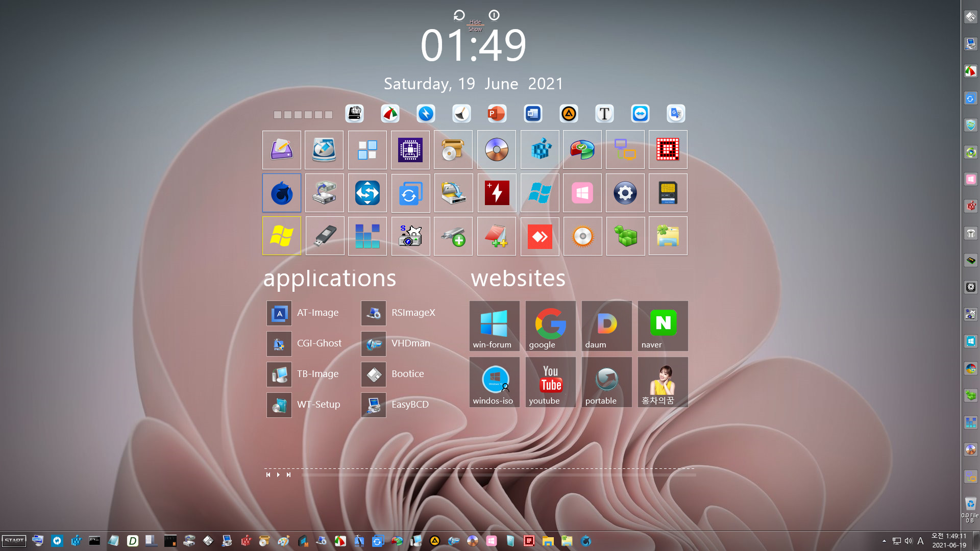
Task: Open the win-forum website tile
Action: pyautogui.click(x=494, y=325)
